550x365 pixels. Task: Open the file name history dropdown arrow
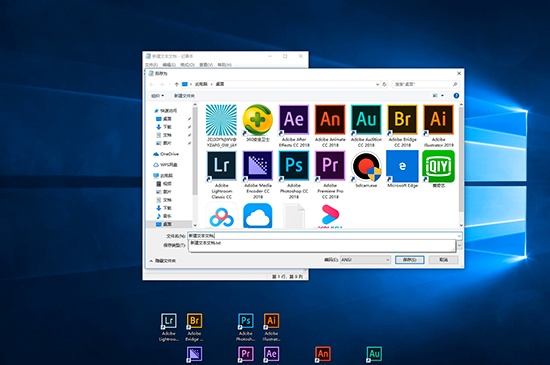click(x=459, y=236)
